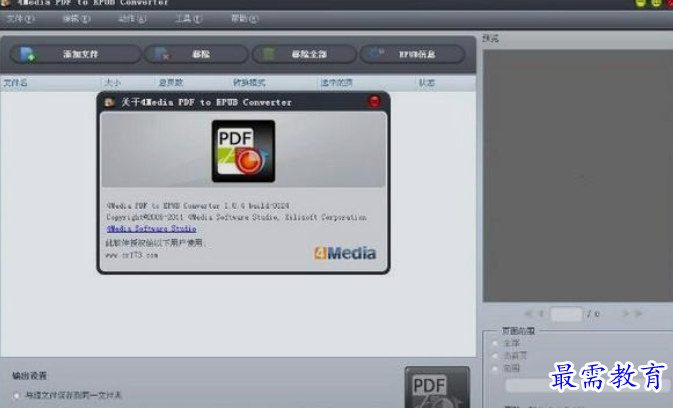
Task: Click the 4Media logo in About dialog
Action: click(x=345, y=253)
